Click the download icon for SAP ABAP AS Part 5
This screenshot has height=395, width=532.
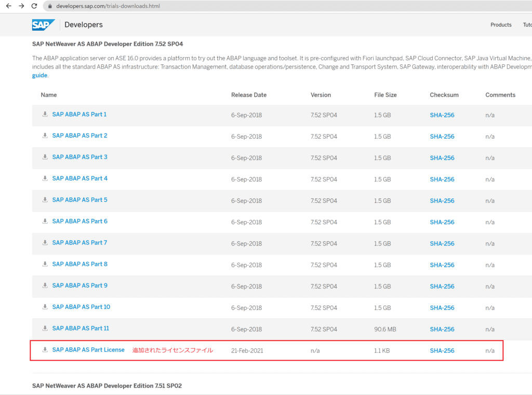(x=45, y=200)
